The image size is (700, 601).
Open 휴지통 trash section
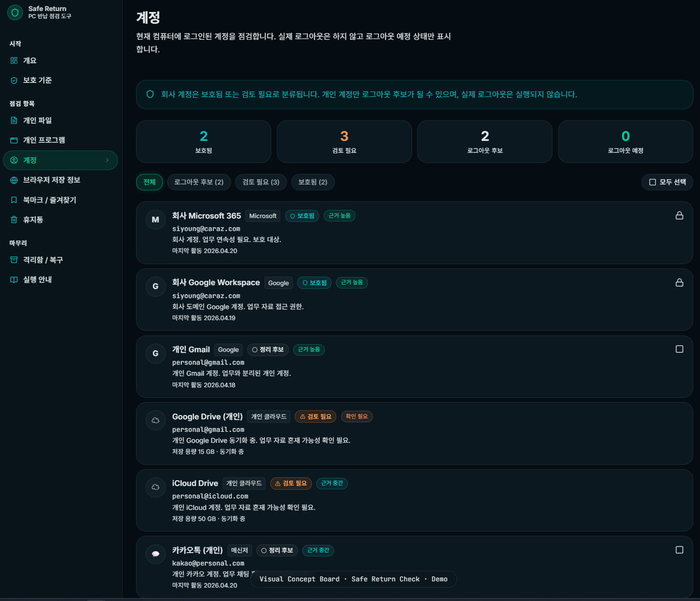(33, 220)
